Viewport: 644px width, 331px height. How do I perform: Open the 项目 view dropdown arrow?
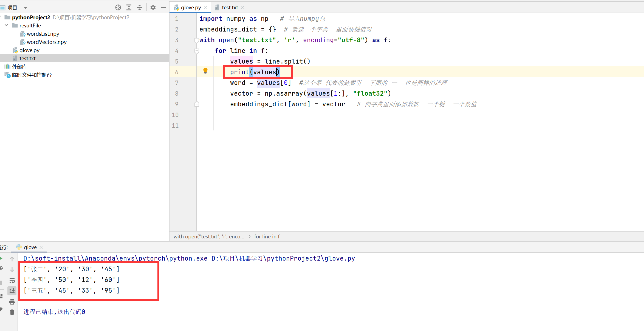point(26,8)
